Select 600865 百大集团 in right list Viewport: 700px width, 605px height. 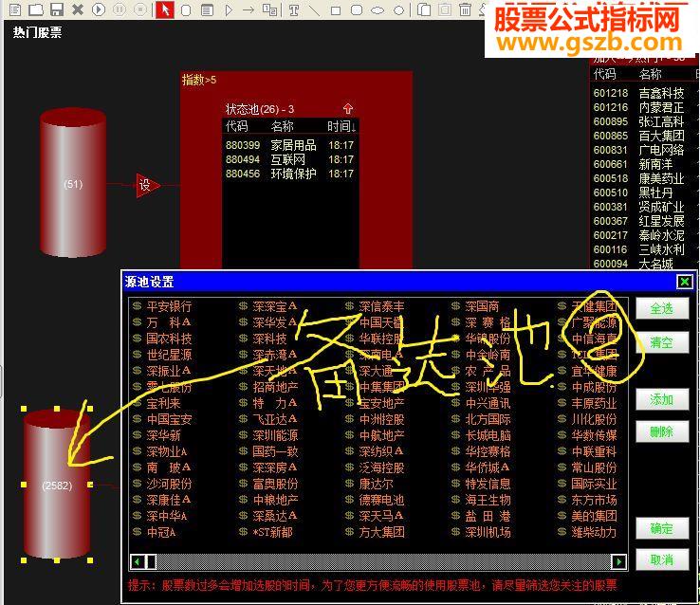pos(639,136)
